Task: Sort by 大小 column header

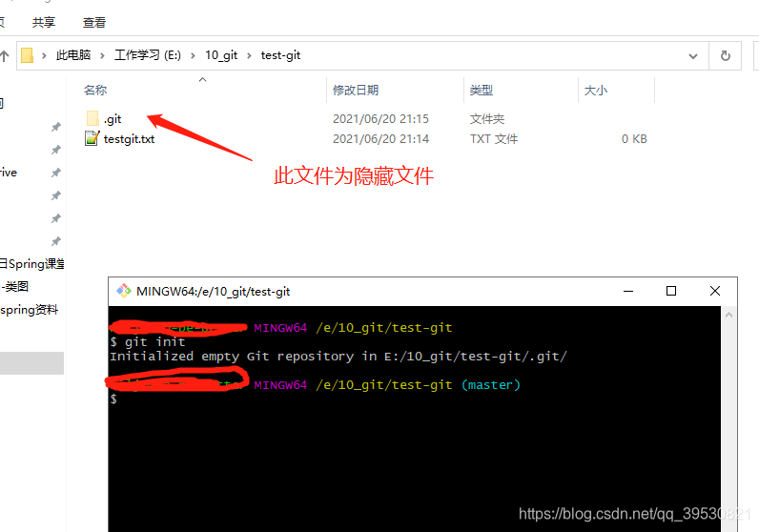Action: click(595, 90)
